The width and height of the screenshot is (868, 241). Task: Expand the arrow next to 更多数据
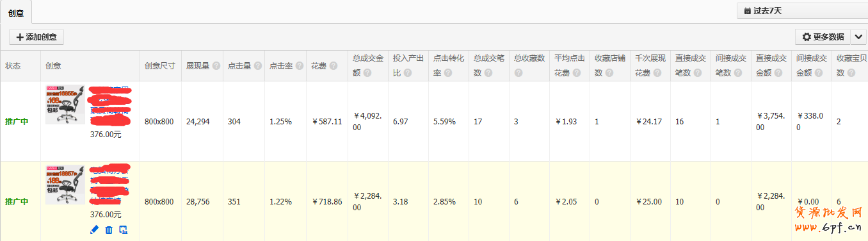[x=858, y=37]
